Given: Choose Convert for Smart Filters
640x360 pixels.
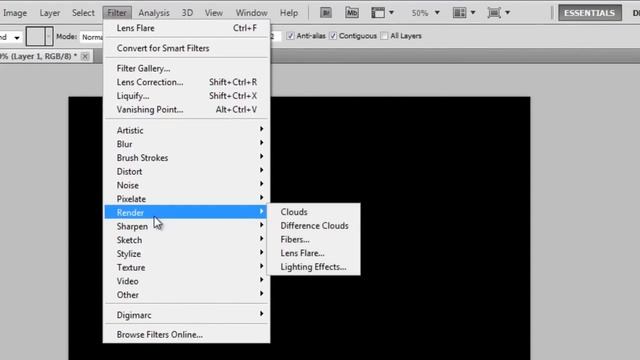Looking at the screenshot, I should coord(186,48).
